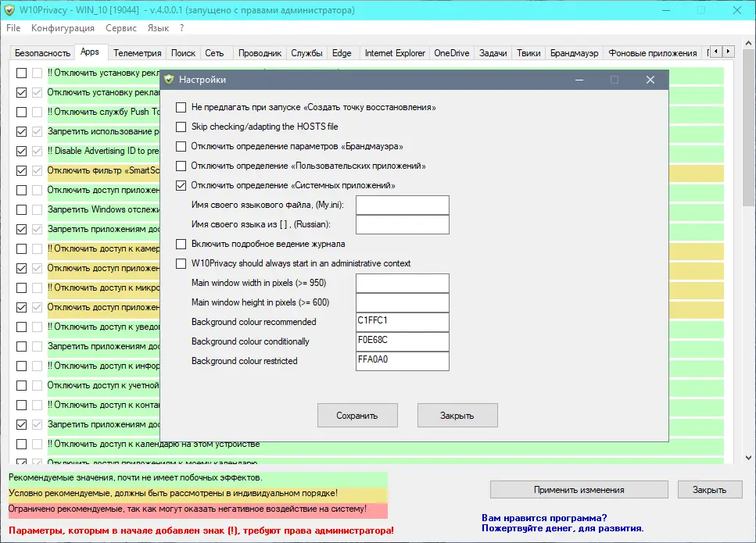Open the Язык menu
The image size is (756, 543).
(158, 28)
